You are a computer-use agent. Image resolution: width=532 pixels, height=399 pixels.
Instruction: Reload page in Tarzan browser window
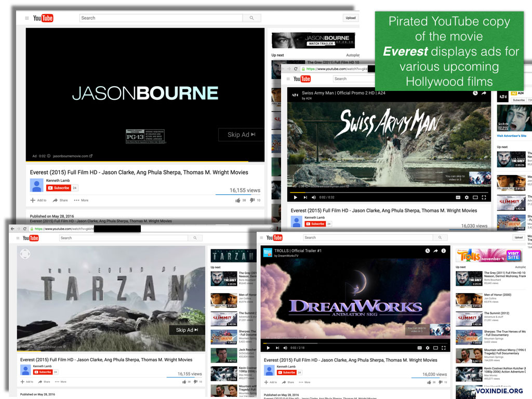(25, 229)
